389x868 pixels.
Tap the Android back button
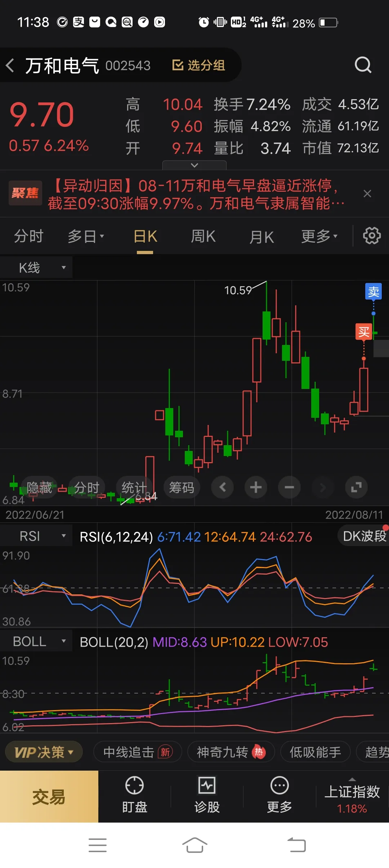point(296,845)
